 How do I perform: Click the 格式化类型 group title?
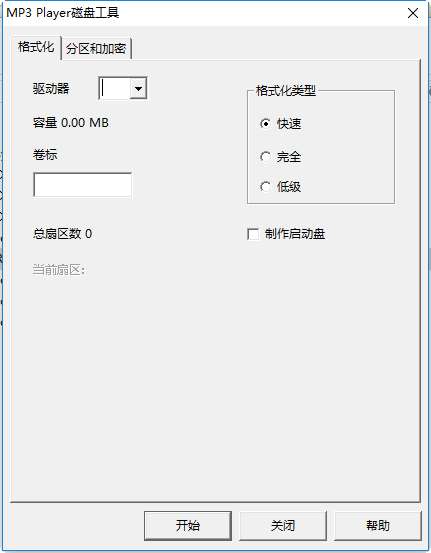point(286,91)
